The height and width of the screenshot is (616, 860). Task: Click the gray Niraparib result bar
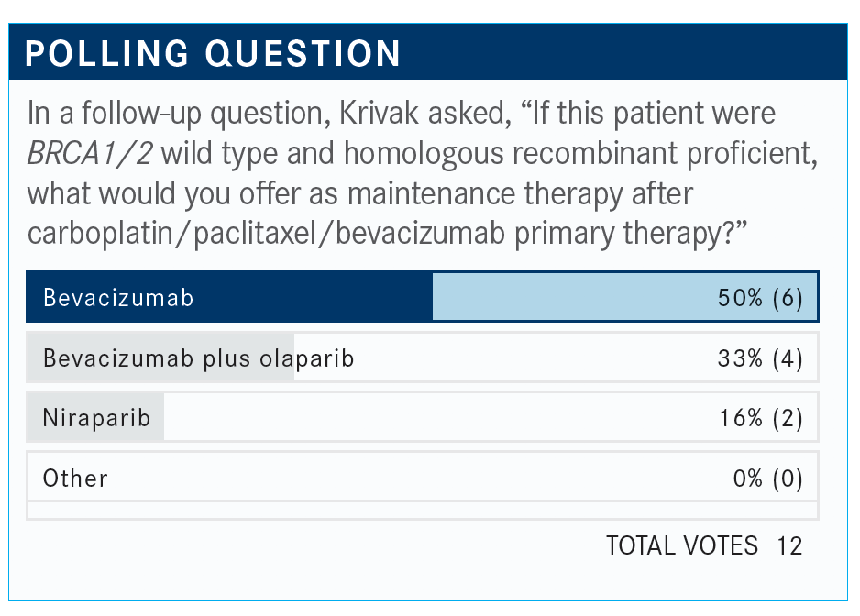[94, 417]
